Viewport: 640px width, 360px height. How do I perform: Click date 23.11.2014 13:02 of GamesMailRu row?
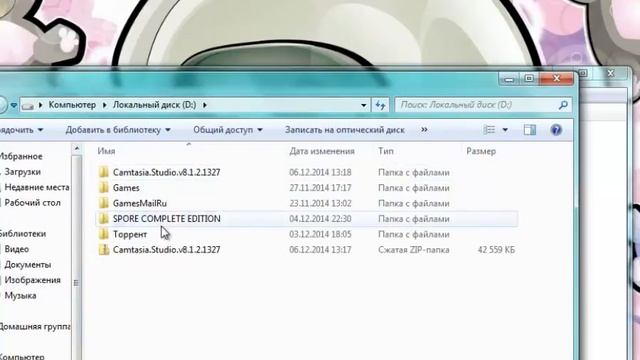click(x=320, y=203)
